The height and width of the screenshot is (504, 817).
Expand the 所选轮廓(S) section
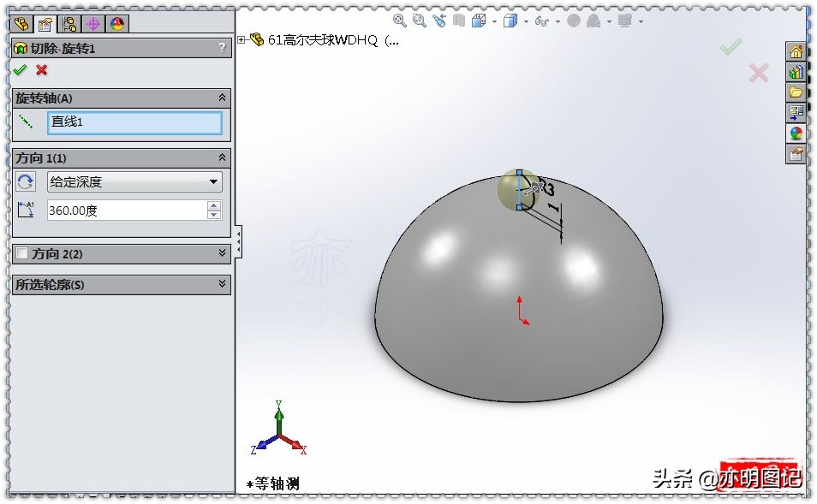pyautogui.click(x=221, y=284)
